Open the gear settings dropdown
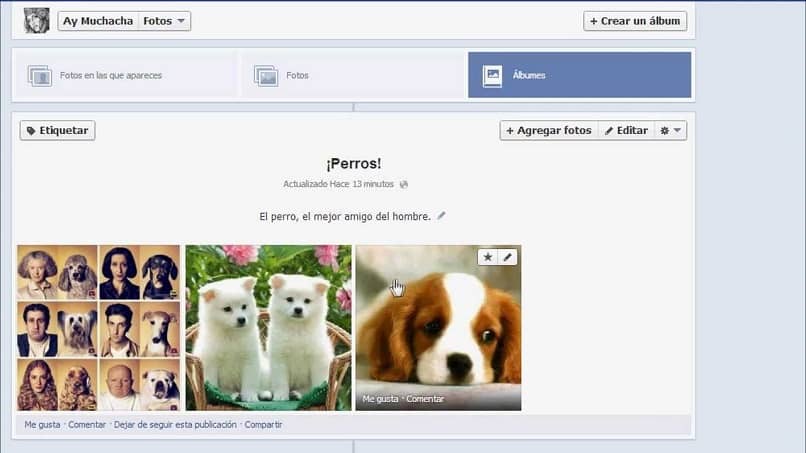 tap(670, 131)
